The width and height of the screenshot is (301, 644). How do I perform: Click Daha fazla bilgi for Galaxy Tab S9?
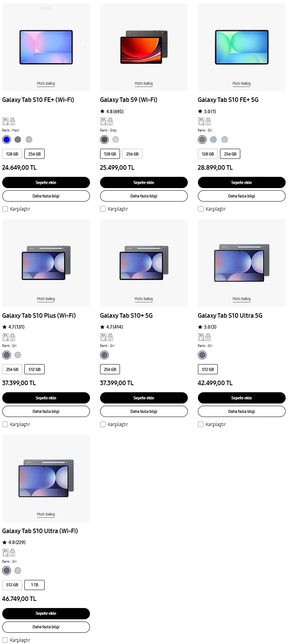[144, 196]
